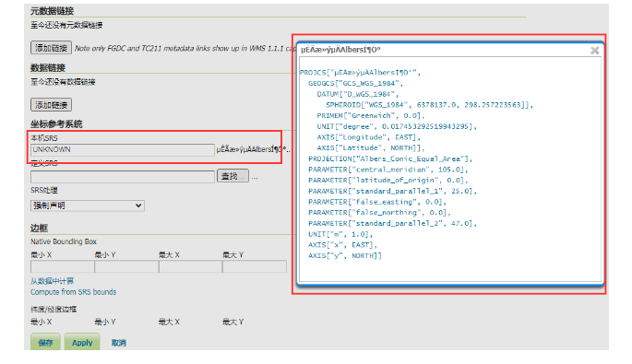The height and width of the screenshot is (364, 632).
Task: Close the Albers projection WKT popup
Action: point(594,51)
